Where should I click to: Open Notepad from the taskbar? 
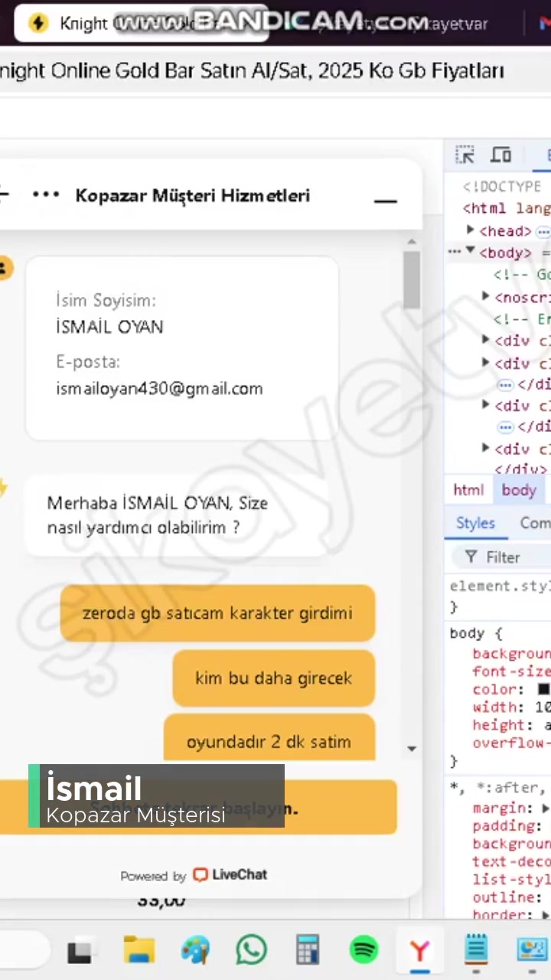(x=475, y=951)
